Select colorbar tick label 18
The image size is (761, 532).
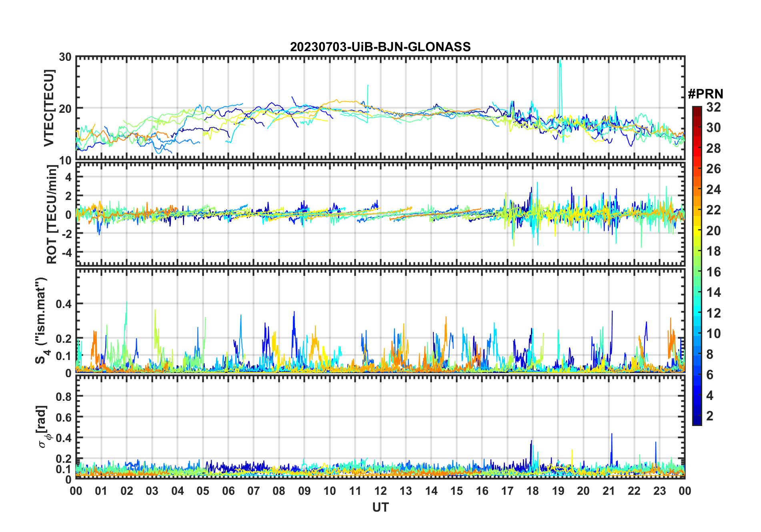[x=713, y=251]
